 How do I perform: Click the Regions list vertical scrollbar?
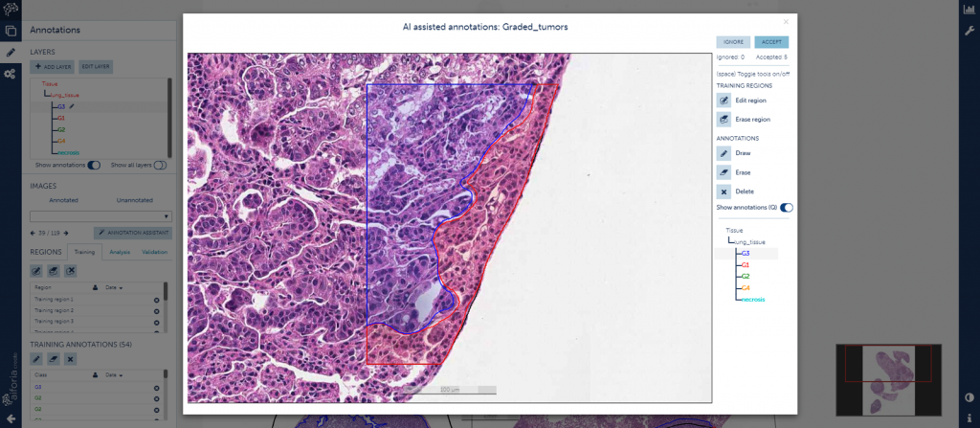(166, 292)
